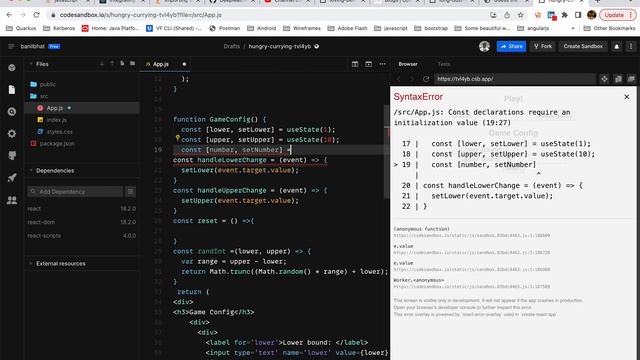This screenshot has height=360, width=640.
Task: Go back in the preview browser
Action: (399, 79)
